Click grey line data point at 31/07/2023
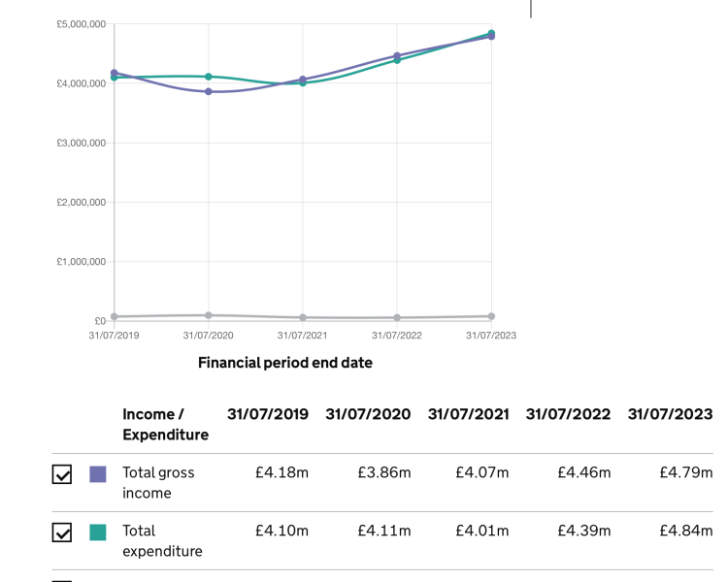 (491, 316)
